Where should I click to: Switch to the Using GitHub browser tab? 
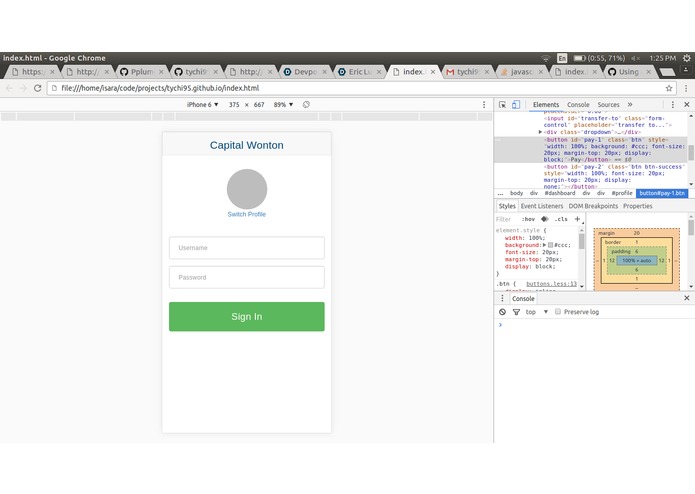pyautogui.click(x=629, y=72)
